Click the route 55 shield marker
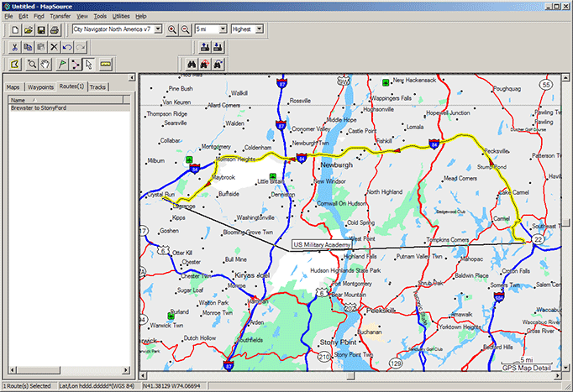The width and height of the screenshot is (573, 392). pyautogui.click(x=546, y=85)
